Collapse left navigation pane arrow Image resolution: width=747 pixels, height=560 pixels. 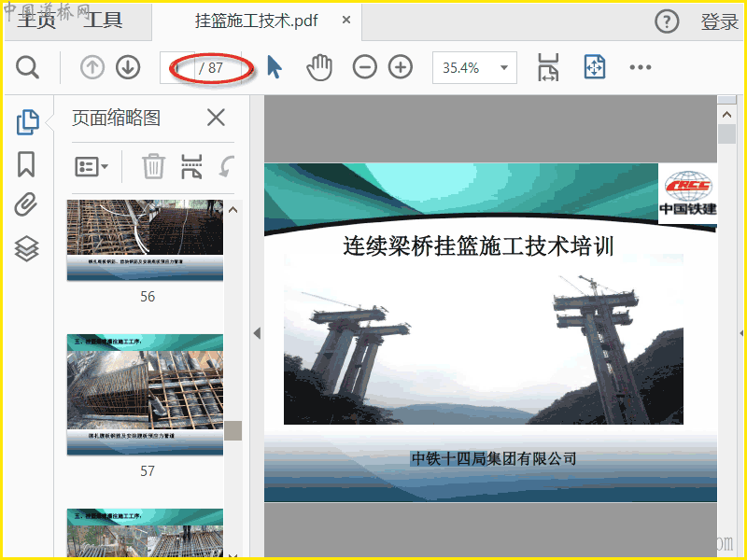tap(258, 333)
